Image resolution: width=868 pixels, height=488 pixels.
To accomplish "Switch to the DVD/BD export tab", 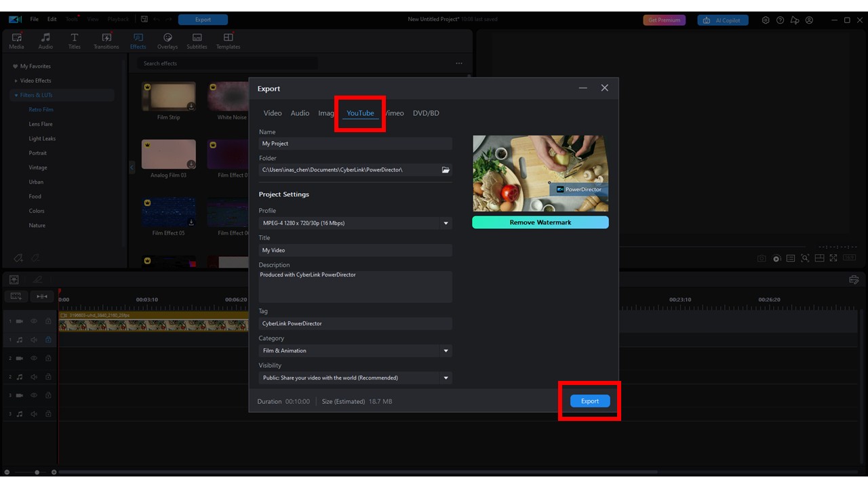I will (x=426, y=113).
